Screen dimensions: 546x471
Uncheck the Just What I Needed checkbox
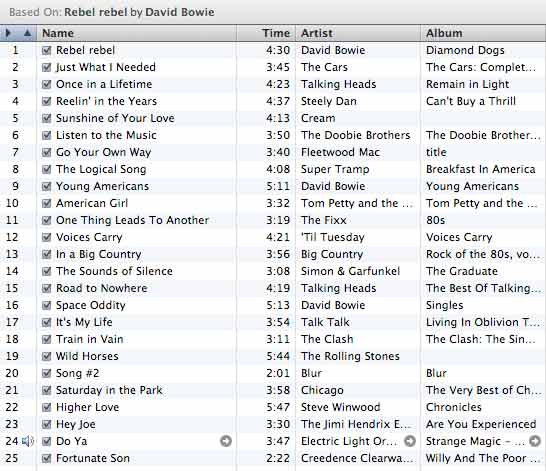(46, 67)
